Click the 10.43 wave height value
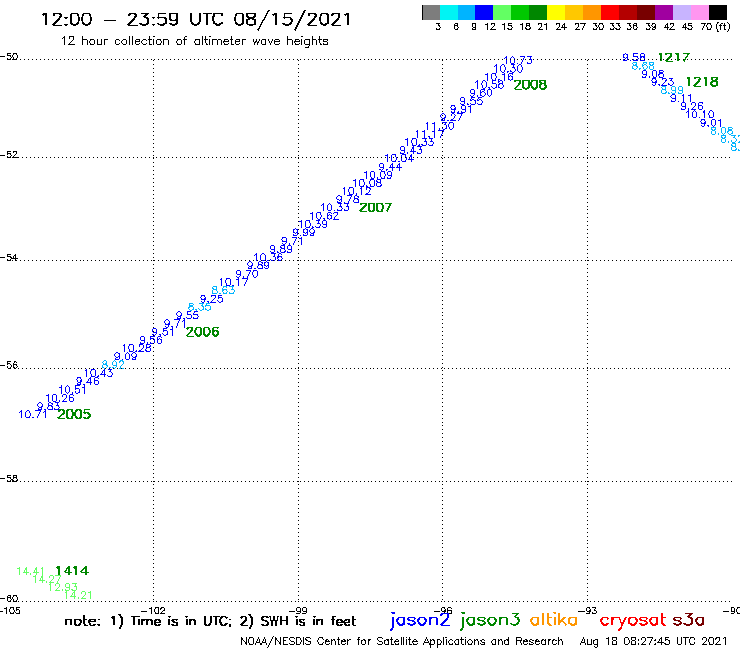This screenshot has width=740, height=650. tap(99, 373)
